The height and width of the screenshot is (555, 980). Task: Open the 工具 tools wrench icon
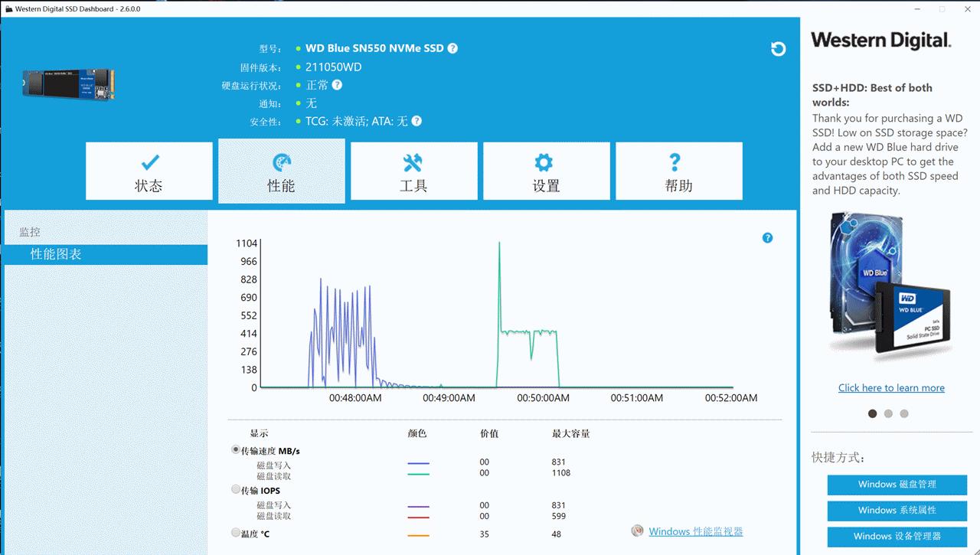(413, 162)
